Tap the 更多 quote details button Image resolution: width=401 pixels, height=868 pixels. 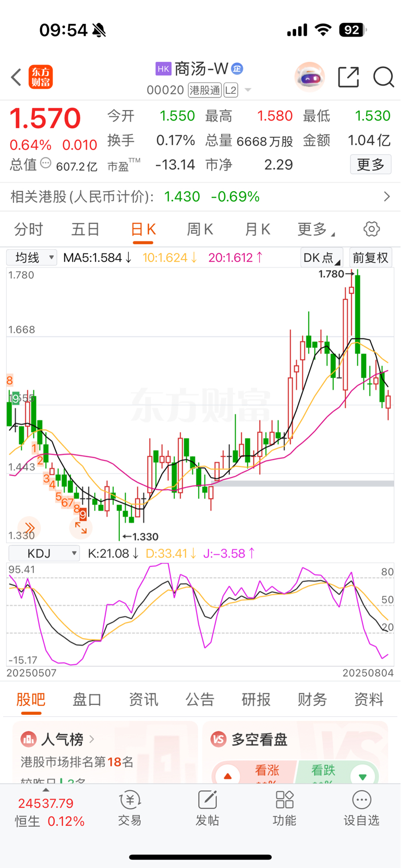371,165
